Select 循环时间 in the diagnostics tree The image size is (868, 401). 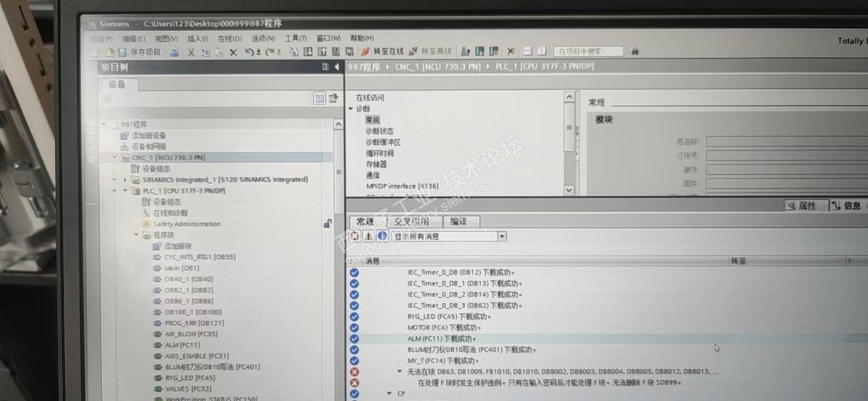(x=379, y=154)
